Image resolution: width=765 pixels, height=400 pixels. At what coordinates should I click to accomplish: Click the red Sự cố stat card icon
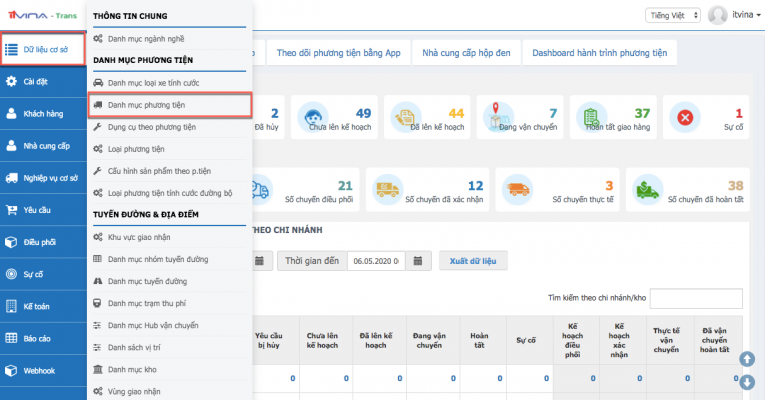click(x=685, y=117)
